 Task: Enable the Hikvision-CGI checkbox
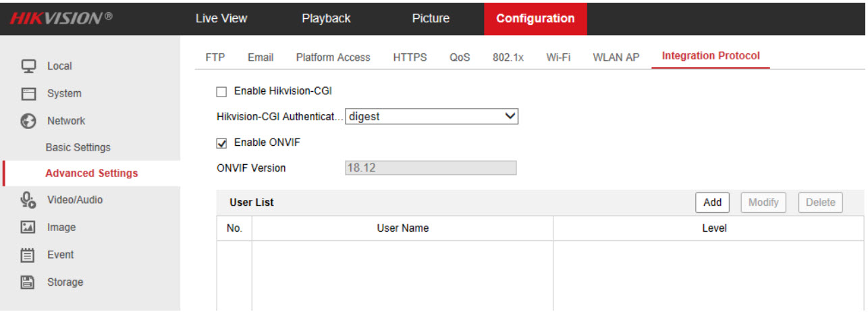pos(221,91)
